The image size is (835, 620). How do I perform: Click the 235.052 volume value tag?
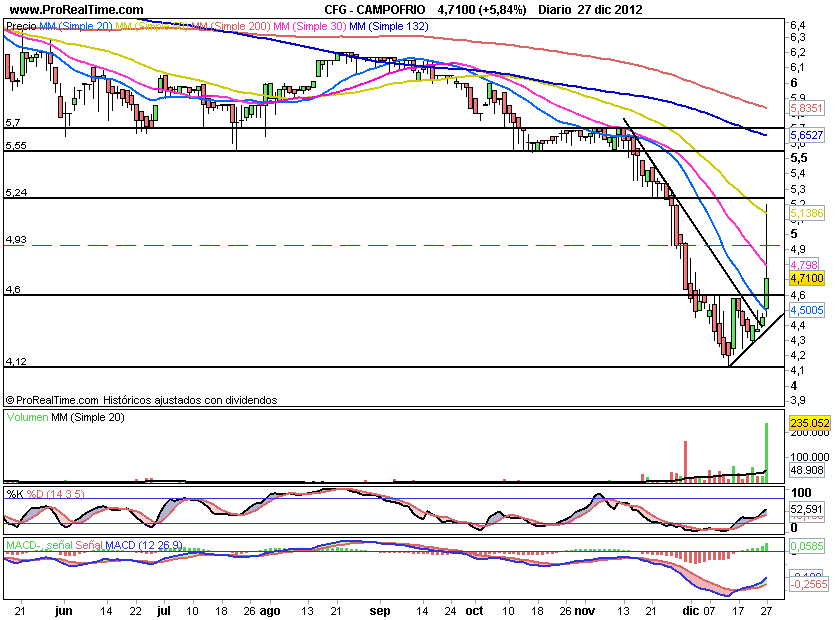(x=806, y=423)
